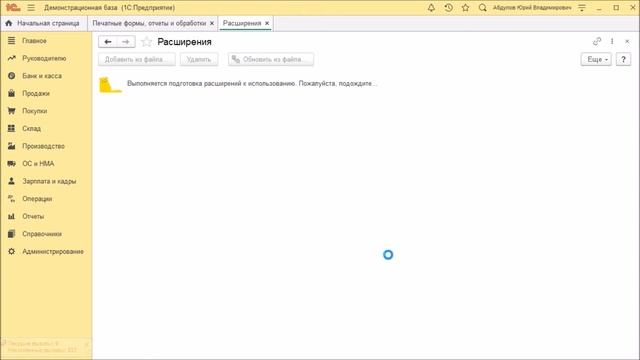This screenshot has height=360, width=640.
Task: Open form options vertical dots icon
Action: click(x=612, y=41)
